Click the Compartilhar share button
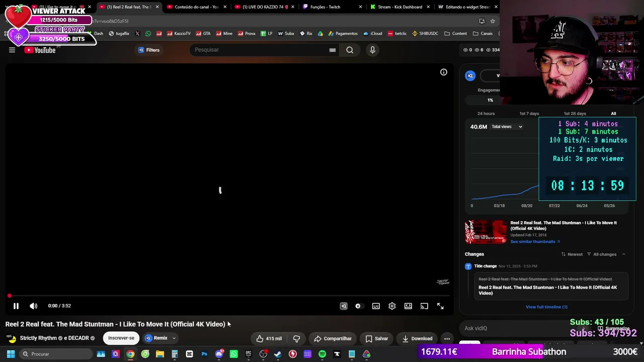644x362 pixels. pos(333,339)
